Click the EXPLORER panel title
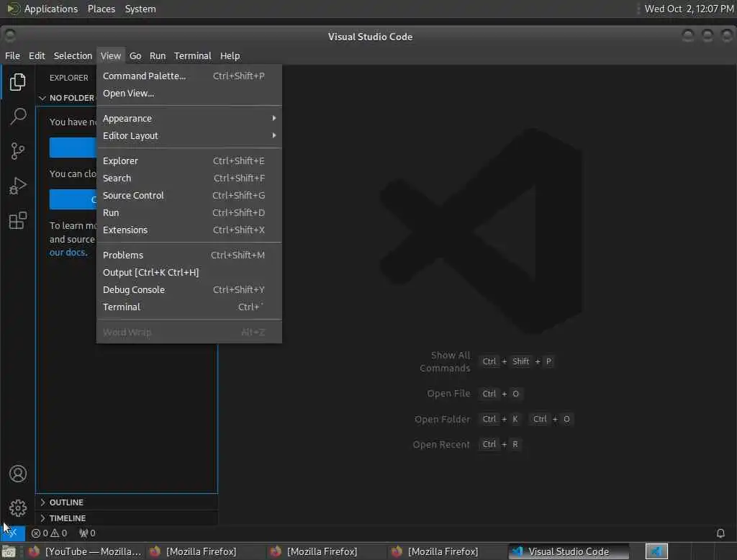737x560 pixels. coord(69,78)
